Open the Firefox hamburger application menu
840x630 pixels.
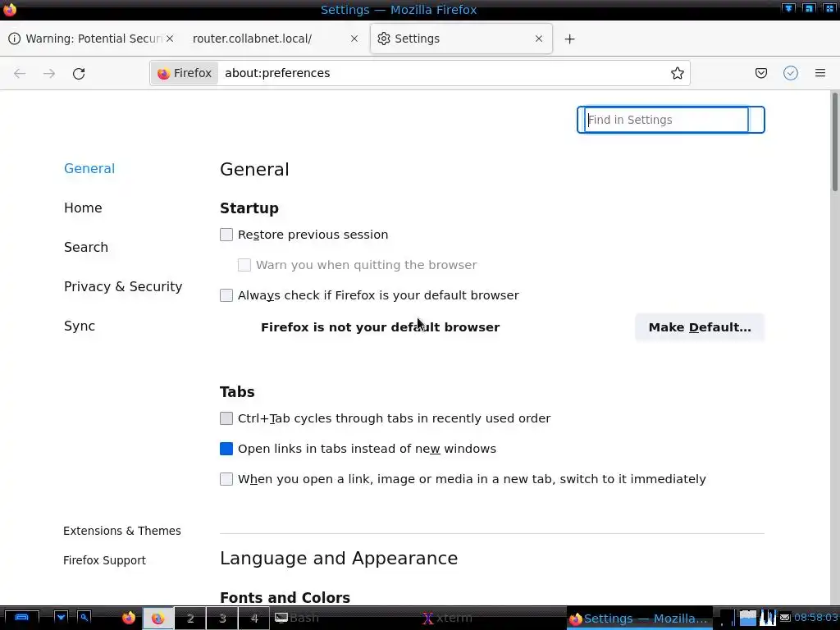[820, 73]
